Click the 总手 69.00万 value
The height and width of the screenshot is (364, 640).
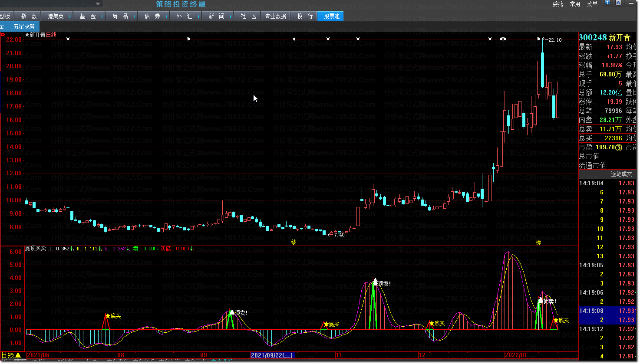(x=610, y=74)
